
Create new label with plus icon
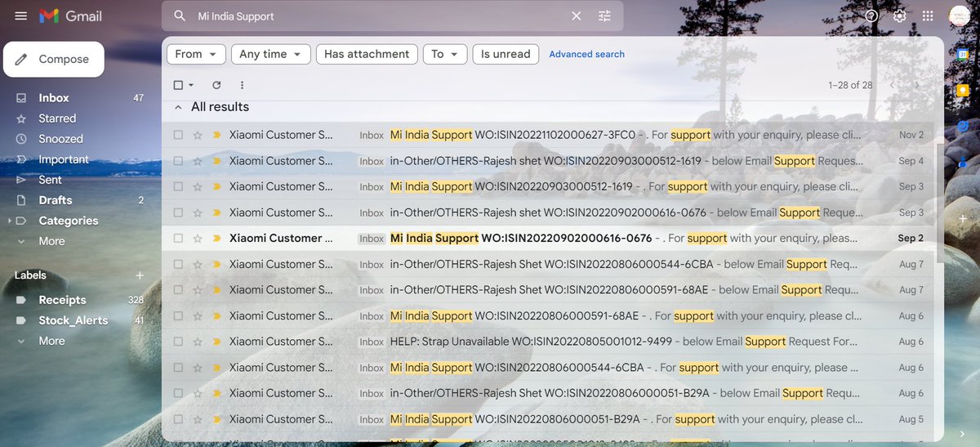(139, 275)
